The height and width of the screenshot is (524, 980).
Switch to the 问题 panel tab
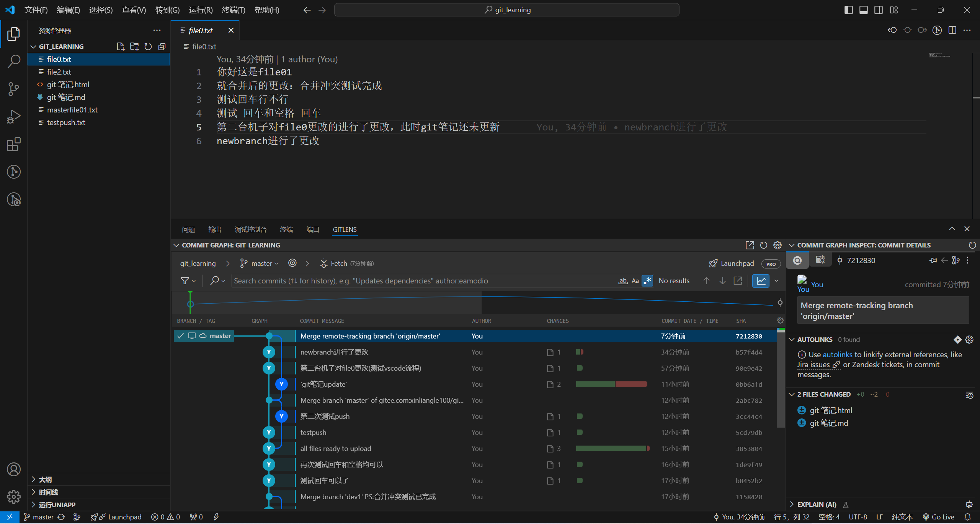tap(188, 229)
